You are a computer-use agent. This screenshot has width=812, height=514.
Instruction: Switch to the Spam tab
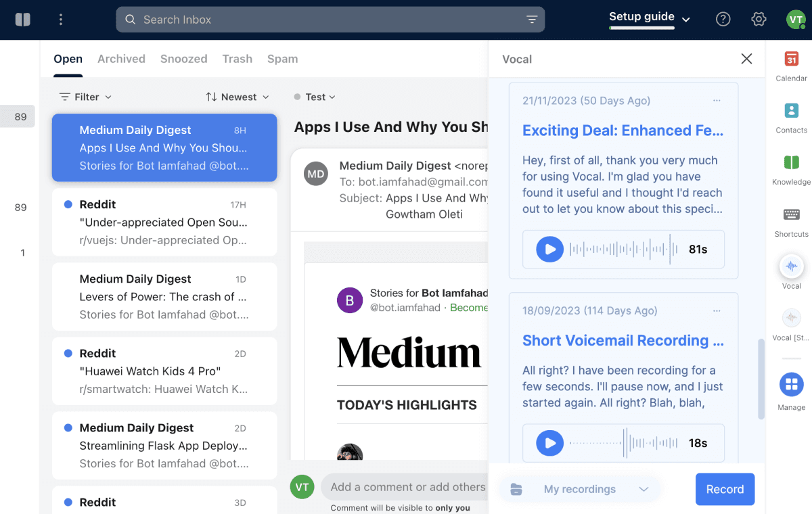pos(283,59)
